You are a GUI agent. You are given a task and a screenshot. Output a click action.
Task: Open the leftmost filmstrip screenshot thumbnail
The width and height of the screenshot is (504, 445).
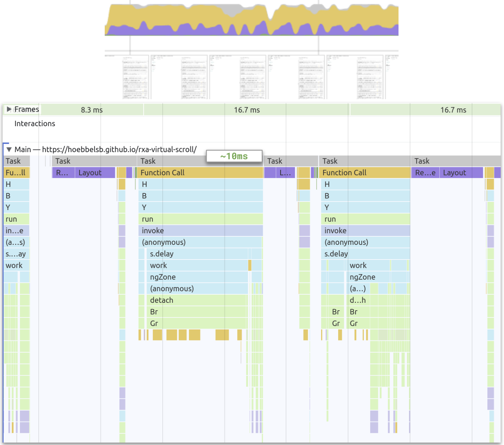click(x=127, y=77)
